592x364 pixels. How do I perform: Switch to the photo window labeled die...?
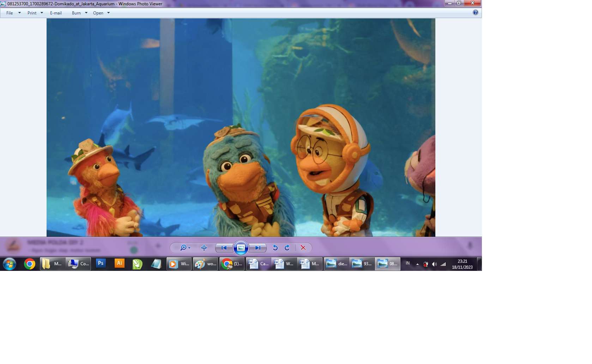tap(337, 264)
